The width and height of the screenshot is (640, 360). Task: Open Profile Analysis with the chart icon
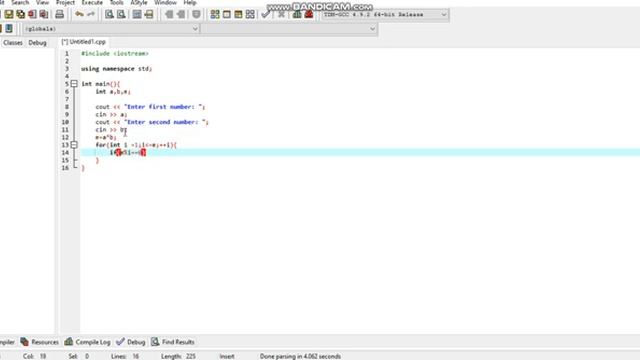point(297,15)
